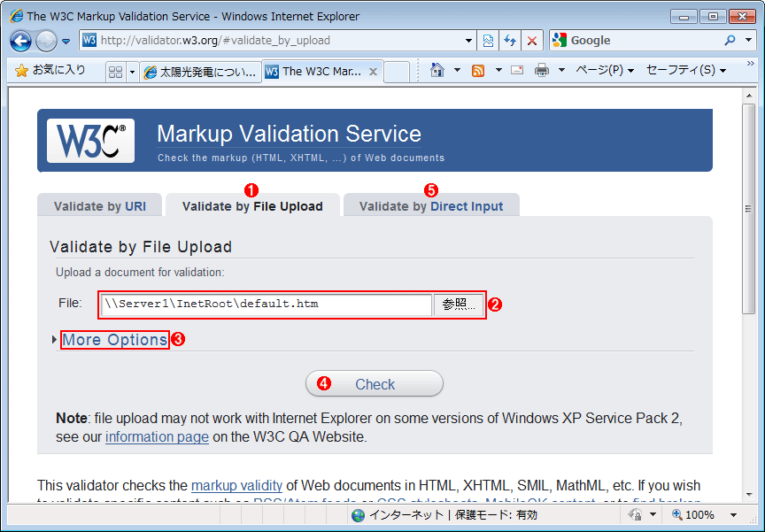Click the File path input field
Screen dimensions: 765x532
click(x=266, y=305)
